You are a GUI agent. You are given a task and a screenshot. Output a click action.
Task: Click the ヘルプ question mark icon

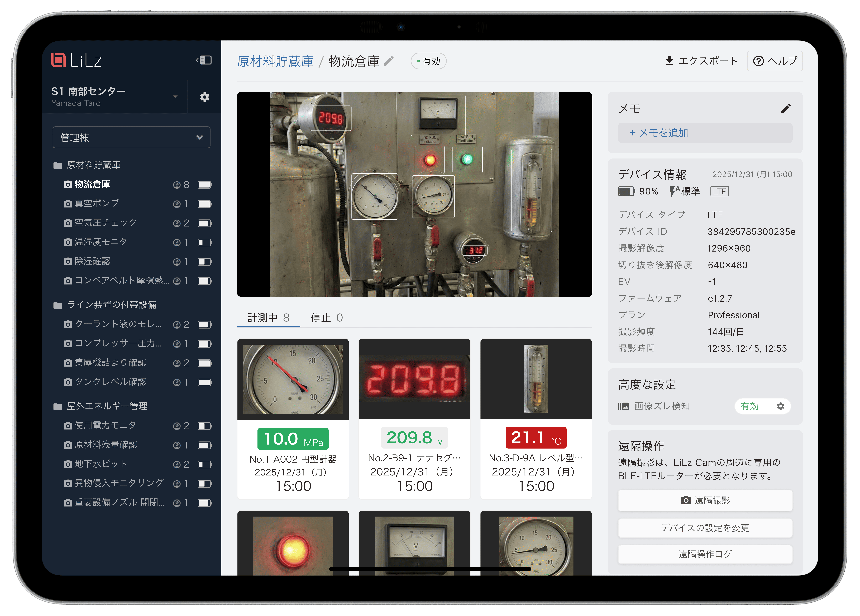pos(758,61)
